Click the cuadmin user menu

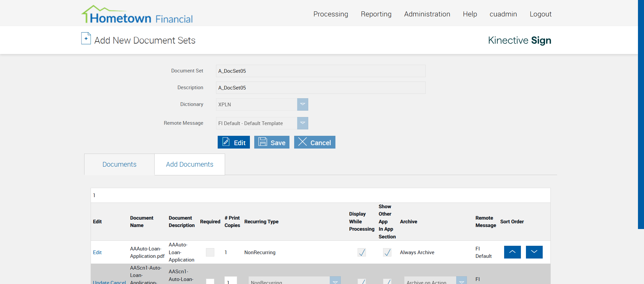click(503, 14)
